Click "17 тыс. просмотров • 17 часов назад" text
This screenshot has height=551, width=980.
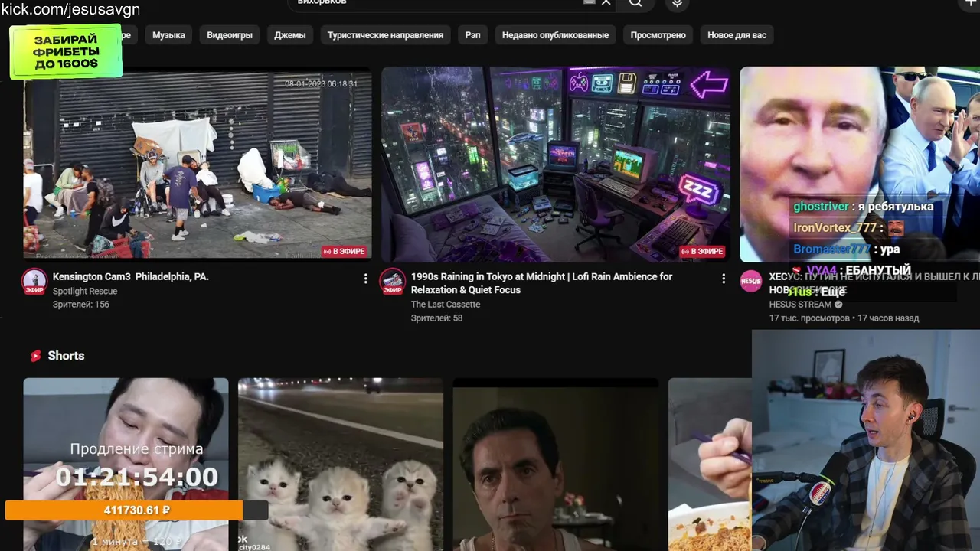tap(844, 318)
